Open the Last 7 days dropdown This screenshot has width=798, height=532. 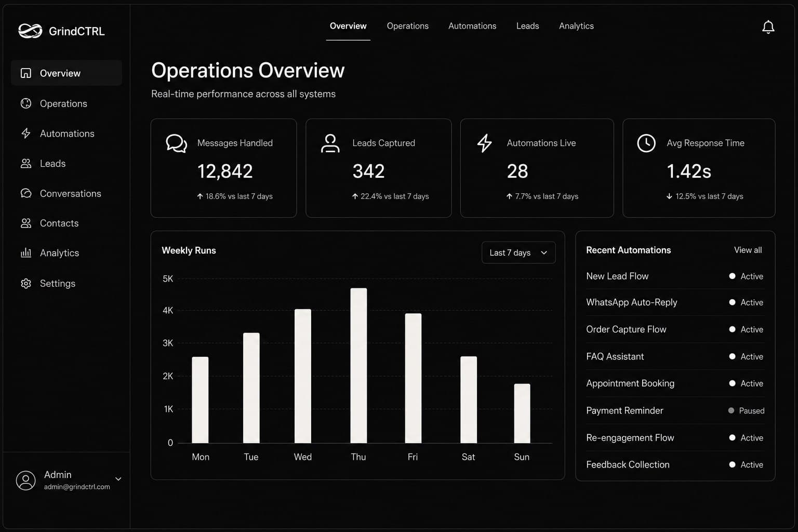click(518, 252)
